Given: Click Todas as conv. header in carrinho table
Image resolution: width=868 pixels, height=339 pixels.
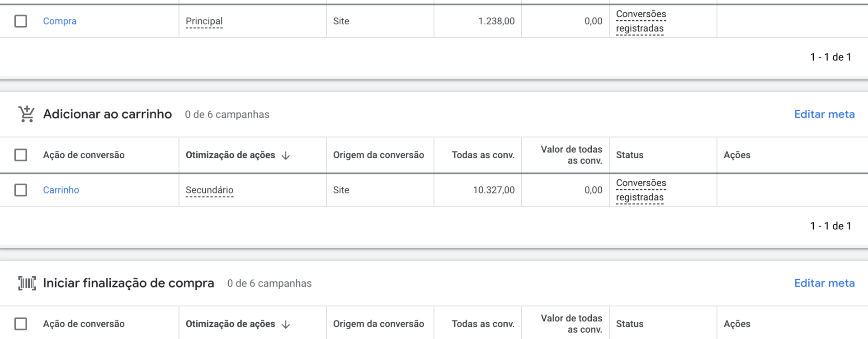Looking at the screenshot, I should [x=483, y=155].
